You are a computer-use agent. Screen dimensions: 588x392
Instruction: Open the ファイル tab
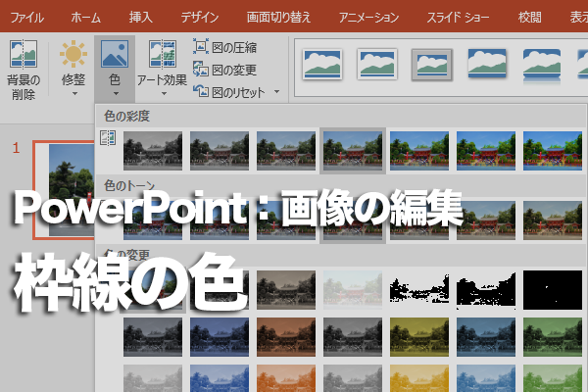pos(26,18)
